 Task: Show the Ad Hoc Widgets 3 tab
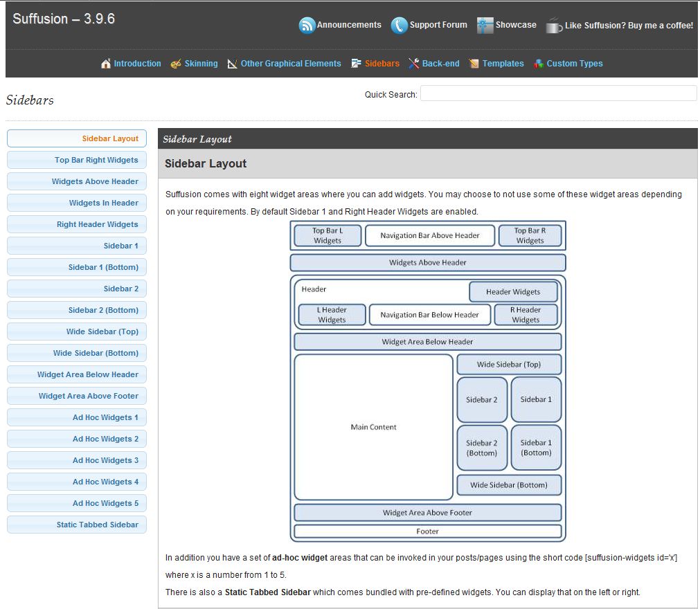77,460
